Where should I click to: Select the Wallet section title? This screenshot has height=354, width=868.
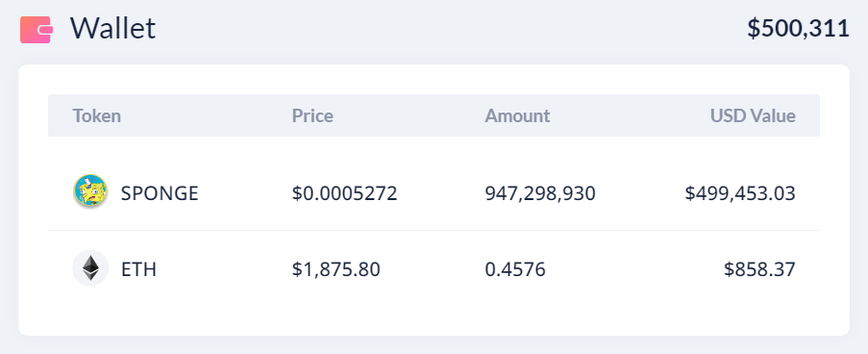click(x=112, y=28)
